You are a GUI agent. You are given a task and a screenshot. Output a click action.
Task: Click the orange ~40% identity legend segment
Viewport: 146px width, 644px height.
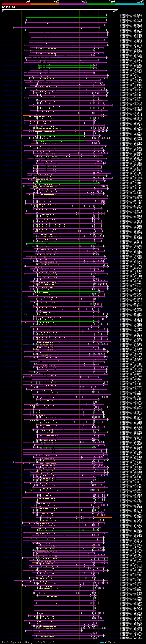pos(45,4)
